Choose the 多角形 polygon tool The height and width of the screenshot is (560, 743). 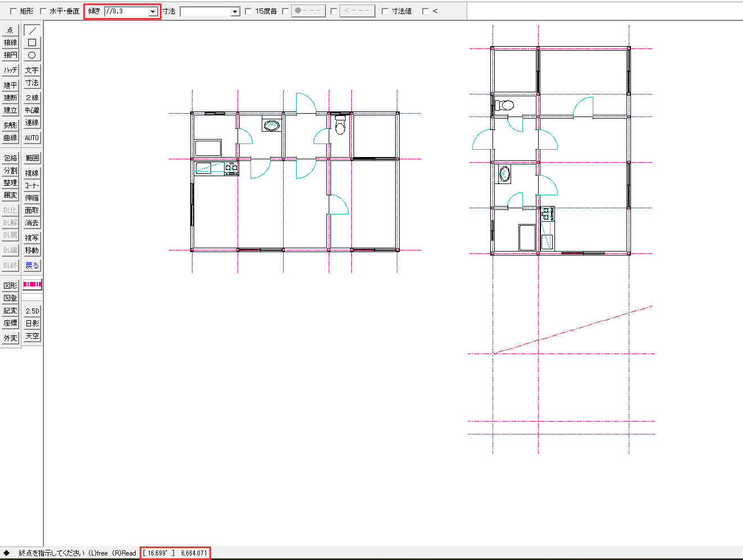pos(11,126)
